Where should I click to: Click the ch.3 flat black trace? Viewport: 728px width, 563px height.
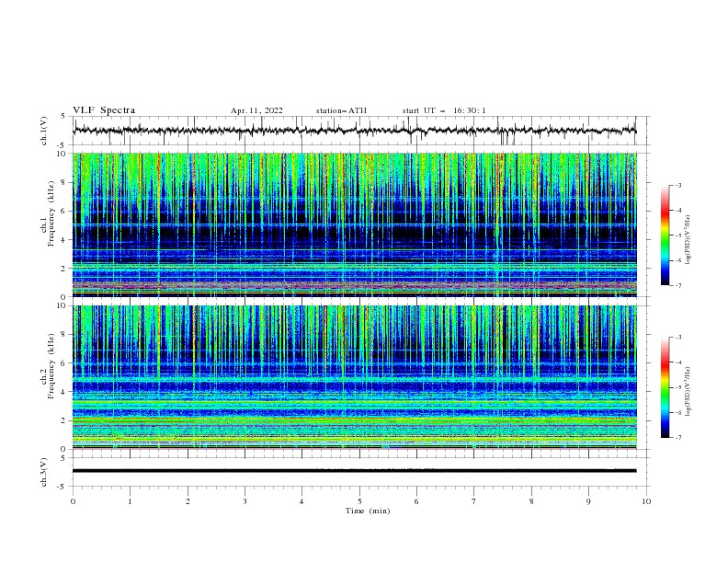(355, 471)
